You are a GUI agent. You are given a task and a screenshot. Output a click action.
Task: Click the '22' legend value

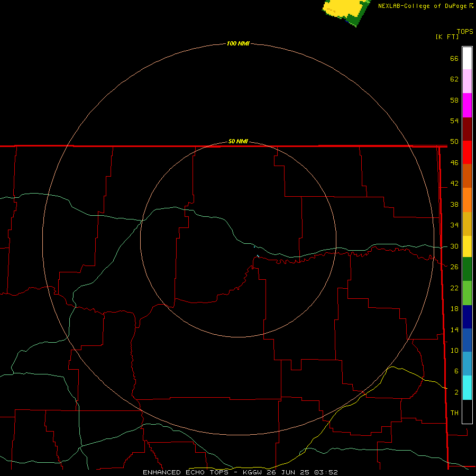click(454, 288)
